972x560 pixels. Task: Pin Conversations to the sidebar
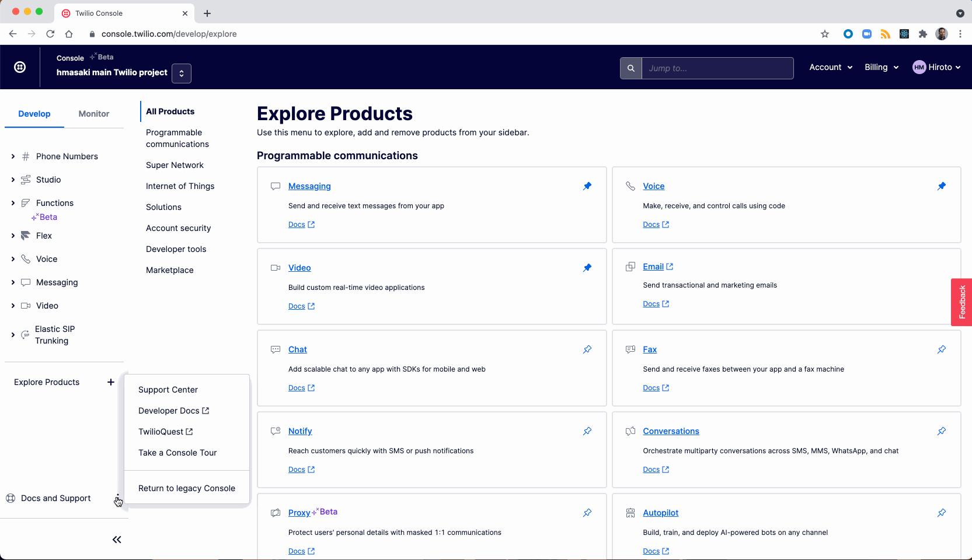[942, 431]
